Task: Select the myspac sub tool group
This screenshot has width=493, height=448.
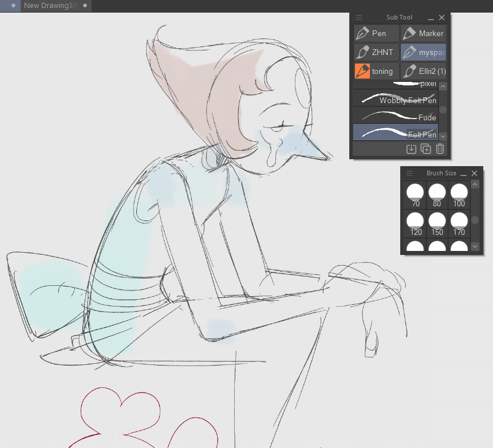Action: click(x=423, y=52)
